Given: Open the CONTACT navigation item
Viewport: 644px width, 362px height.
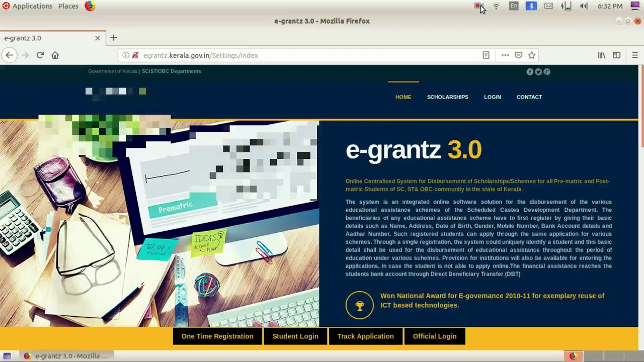Looking at the screenshot, I should (x=529, y=97).
